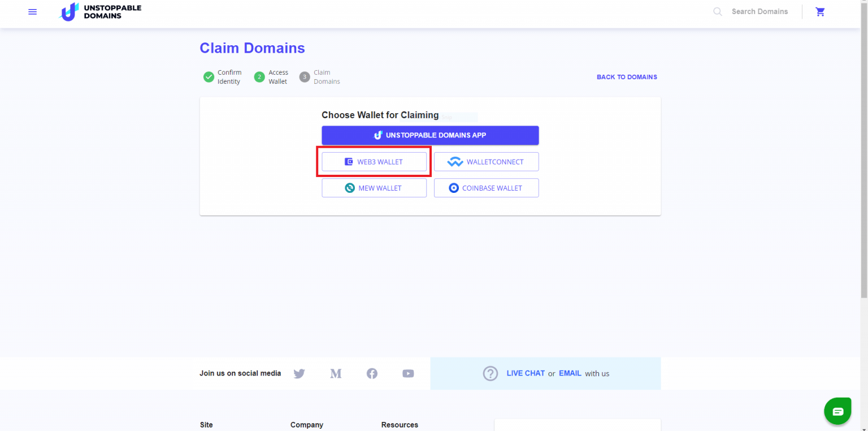Focus the Search Domains field
The image size is (868, 431).
(x=759, y=12)
